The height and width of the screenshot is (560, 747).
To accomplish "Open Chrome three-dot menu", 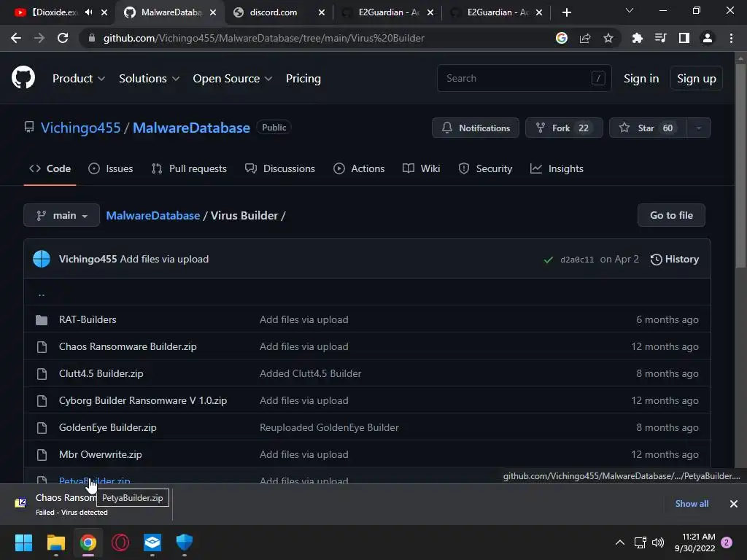I will pos(731,38).
